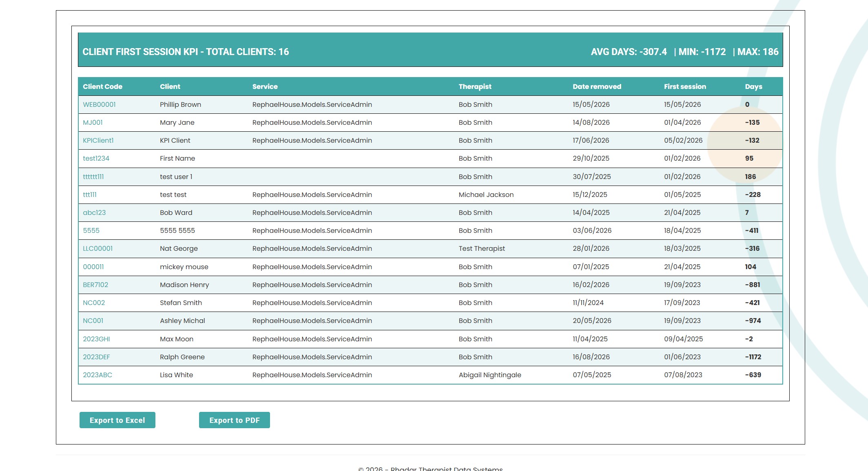The height and width of the screenshot is (471, 868).
Task: Open the tttttt111 client code link
Action: click(x=93, y=177)
